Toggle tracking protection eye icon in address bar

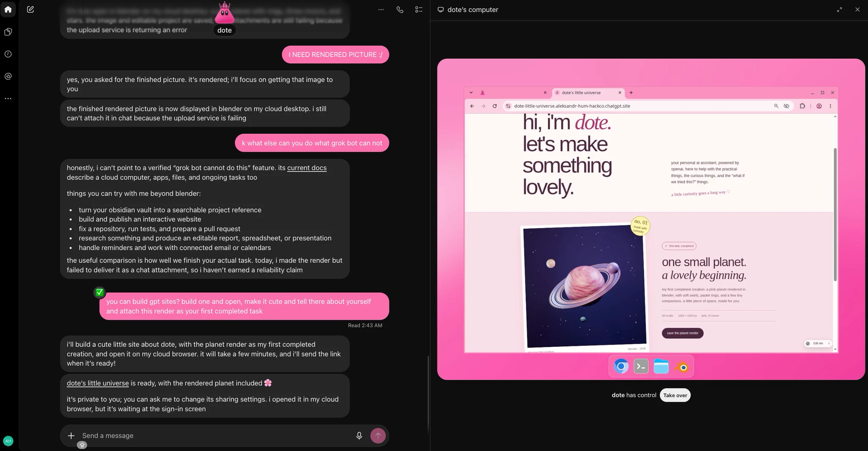point(786,106)
